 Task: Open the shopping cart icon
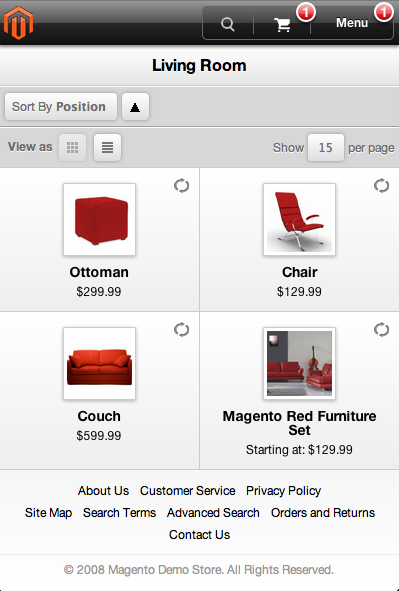(x=282, y=25)
